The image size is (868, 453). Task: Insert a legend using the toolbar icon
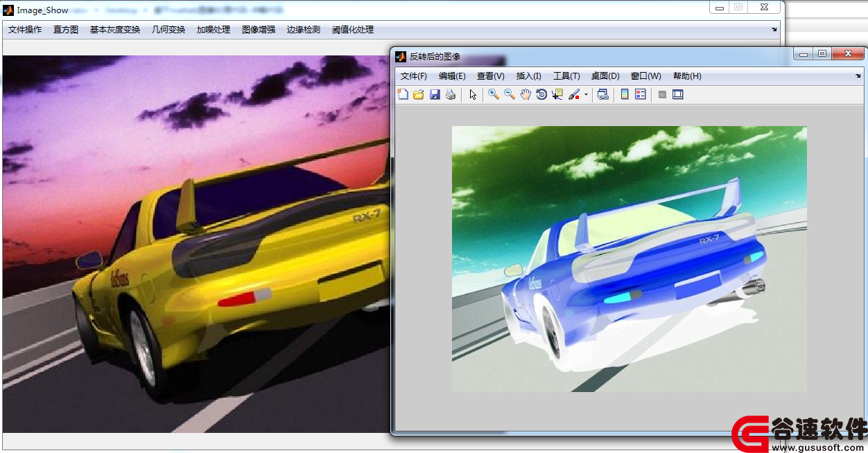tap(641, 94)
